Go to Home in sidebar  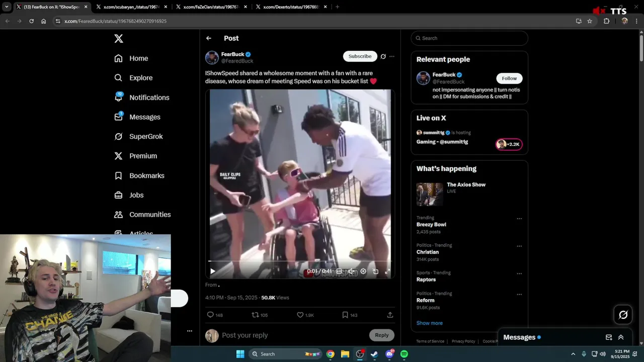[x=131, y=58]
